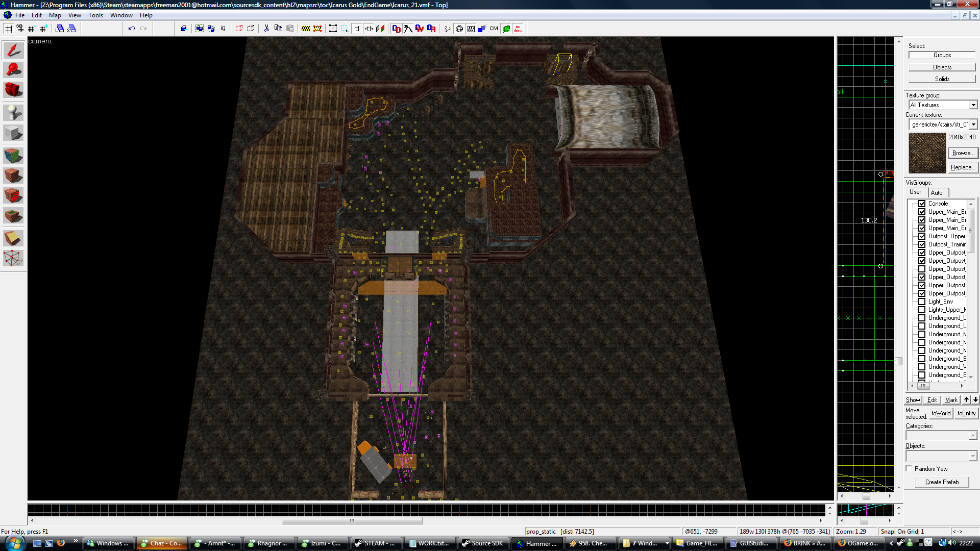Enable the Light_Env visgroup checkbox
This screenshot has height=551, width=980.
pyautogui.click(x=922, y=302)
